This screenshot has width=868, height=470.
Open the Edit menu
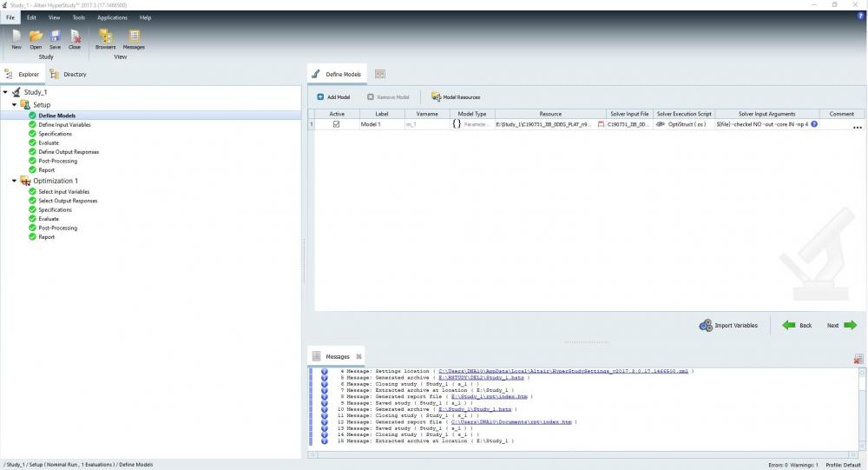click(31, 17)
